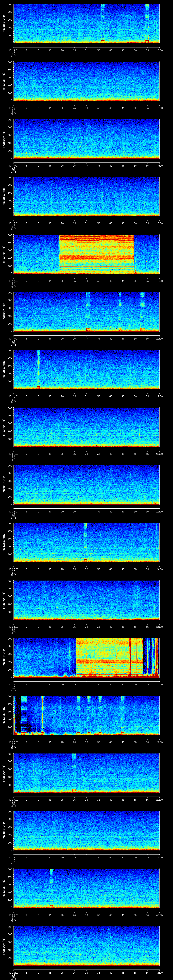The height and width of the screenshot is (980, 173).
Task: Pick the red marker near 55 s in 13:14:00 panel
Action: click(147, 41)
